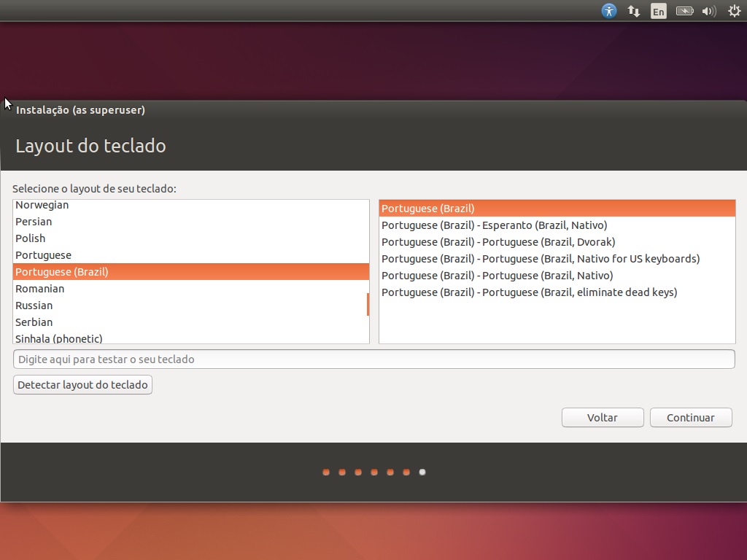Open the accessibility menu icon
Screen dimensions: 747x560
click(x=609, y=11)
